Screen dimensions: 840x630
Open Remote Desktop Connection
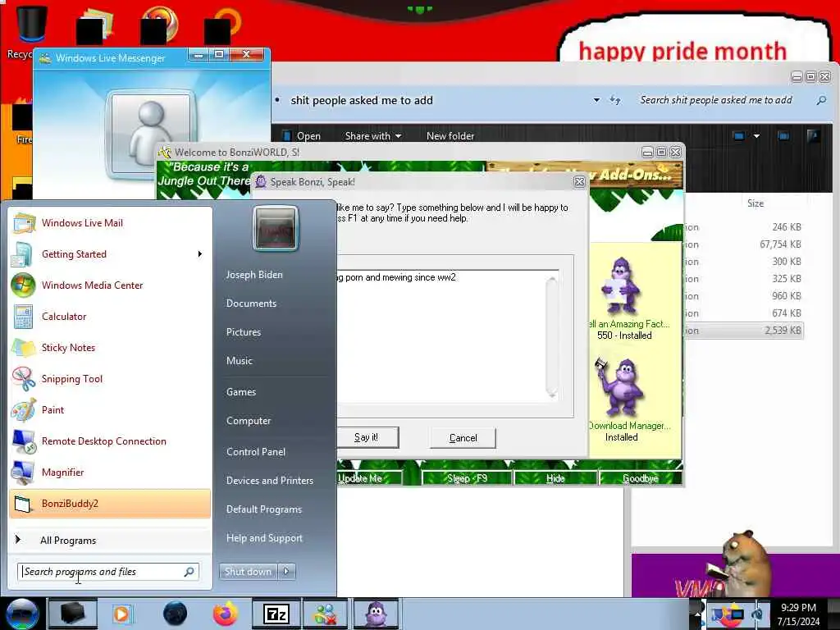pos(110,441)
